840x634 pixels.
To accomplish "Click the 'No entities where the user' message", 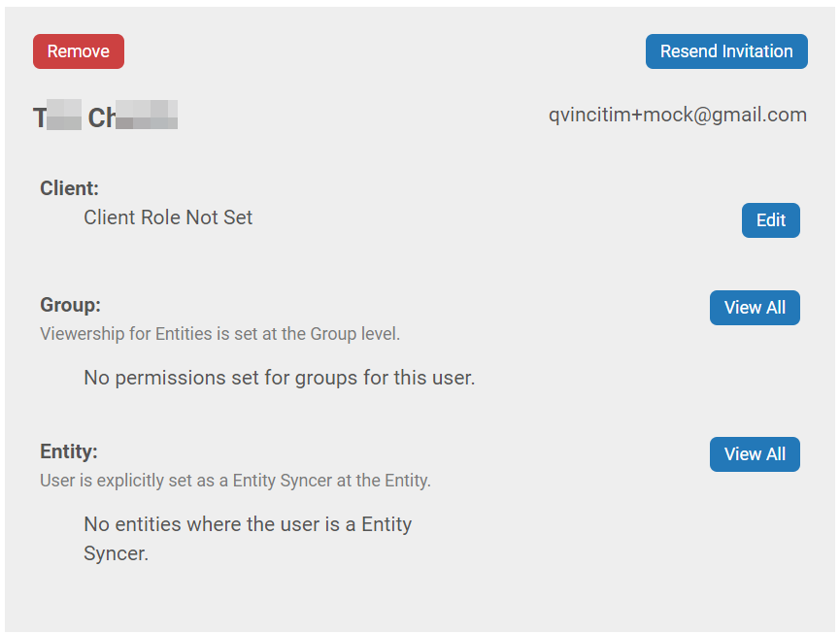I will (248, 539).
